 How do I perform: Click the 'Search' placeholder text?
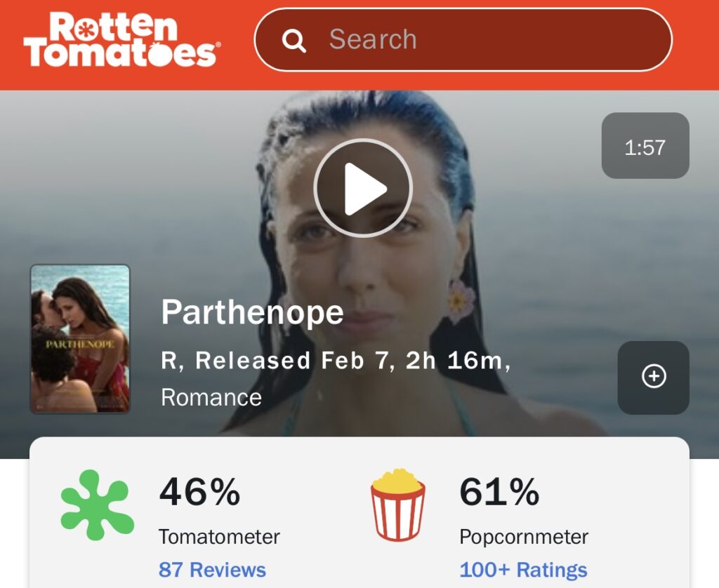click(373, 39)
